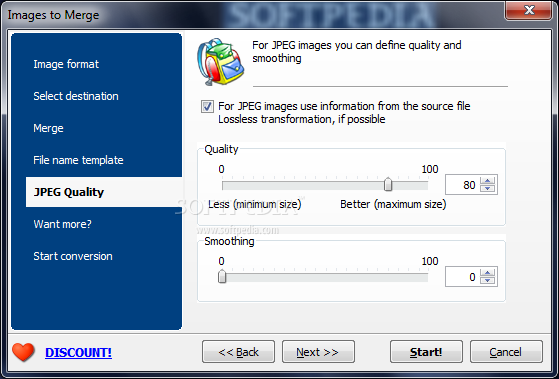Click Quality slider track near 0
The height and width of the screenshot is (379, 559).
[225, 185]
